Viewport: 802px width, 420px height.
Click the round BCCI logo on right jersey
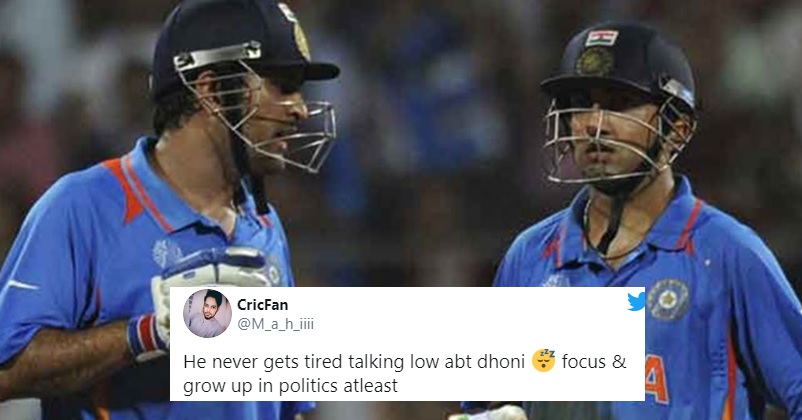[x=667, y=300]
